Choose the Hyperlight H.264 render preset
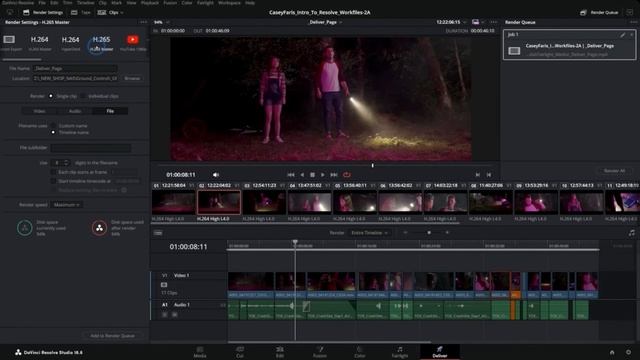This screenshot has height=360, width=640. click(70, 43)
